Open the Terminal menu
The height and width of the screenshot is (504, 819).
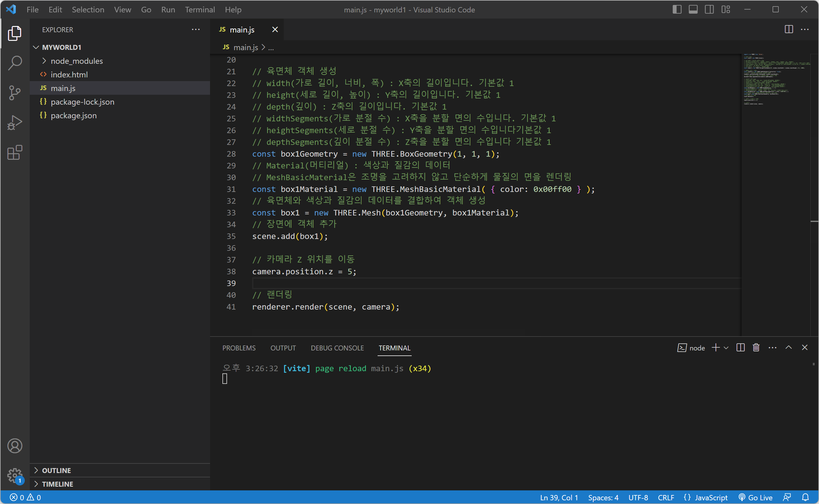click(x=200, y=10)
